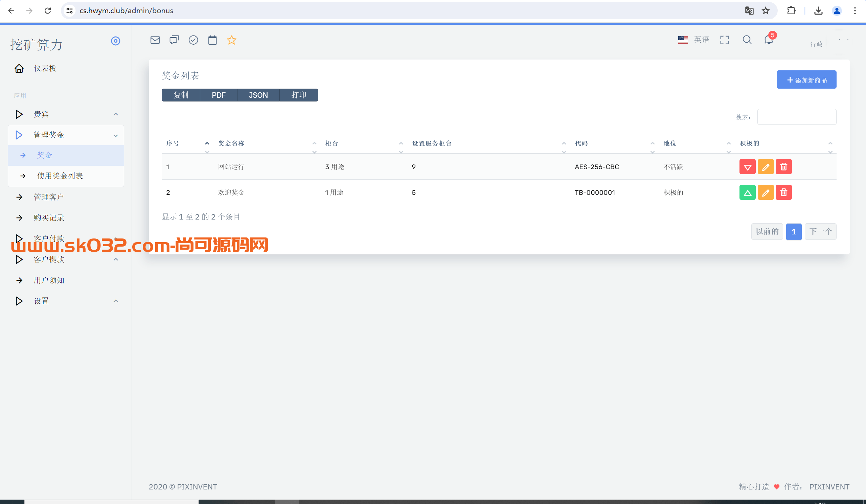Click the US flag language icon
Image resolution: width=866 pixels, height=504 pixels.
tap(683, 40)
